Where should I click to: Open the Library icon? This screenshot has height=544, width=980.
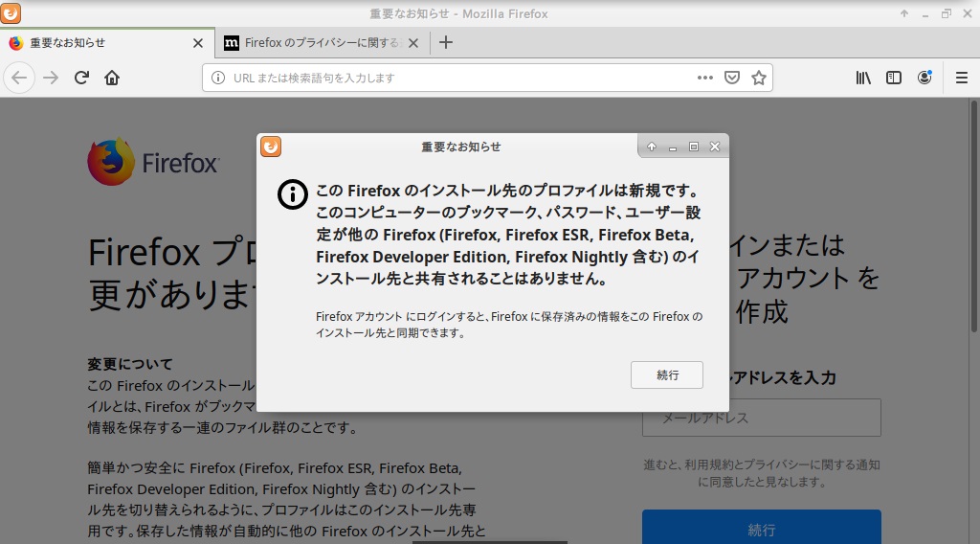pos(863,78)
